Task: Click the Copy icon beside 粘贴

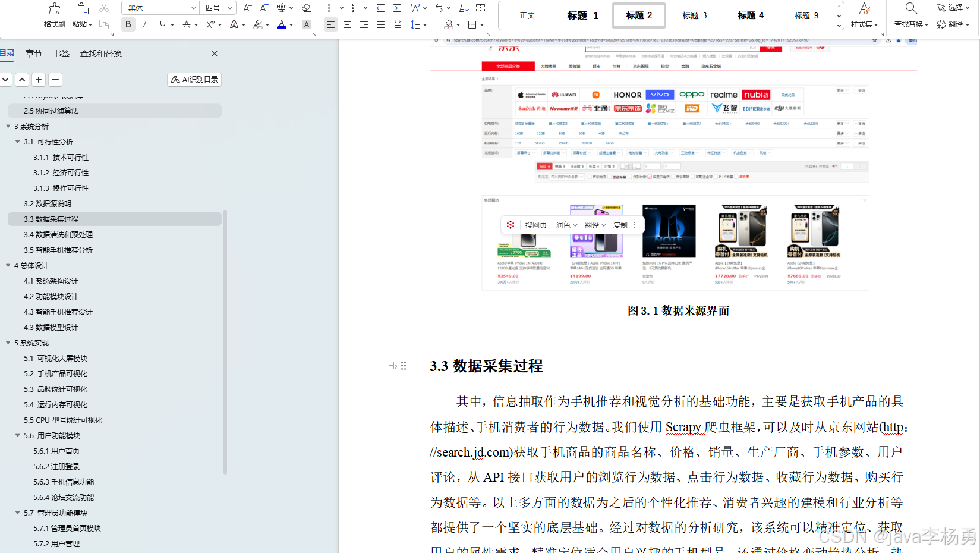Action: tap(104, 24)
